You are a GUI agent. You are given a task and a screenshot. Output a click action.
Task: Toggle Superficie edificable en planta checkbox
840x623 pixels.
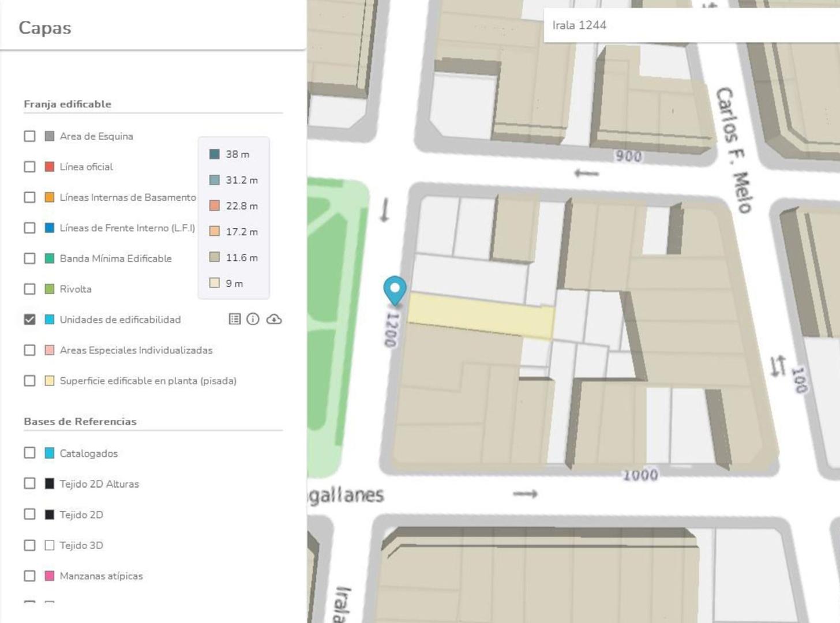29,381
